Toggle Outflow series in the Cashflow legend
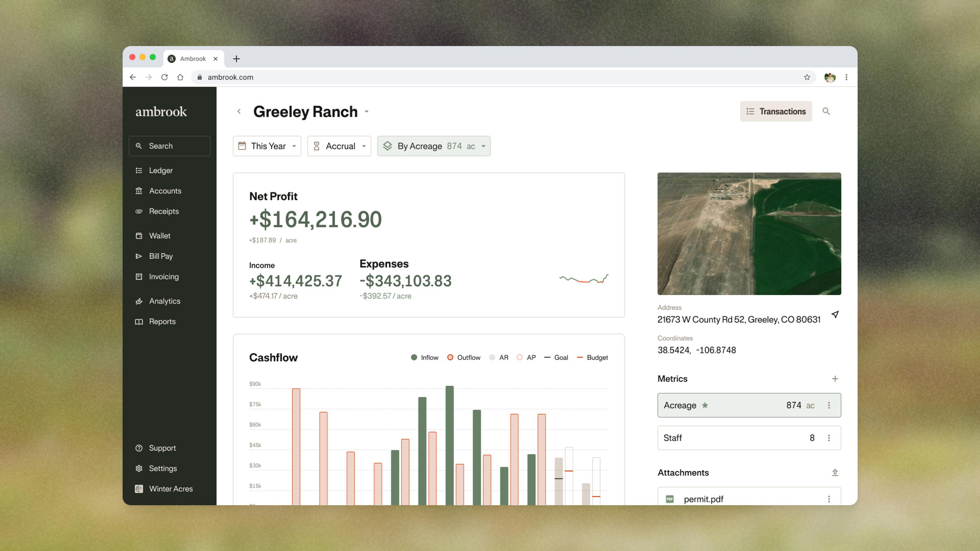This screenshot has width=980, height=551. coord(464,357)
